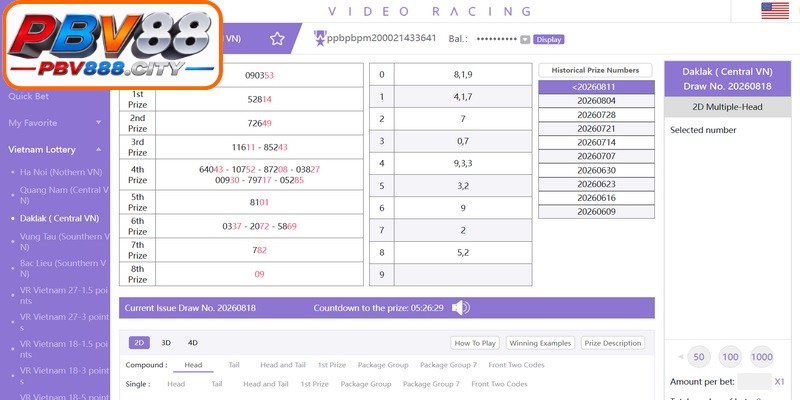Select historical draw 20260804

point(596,101)
